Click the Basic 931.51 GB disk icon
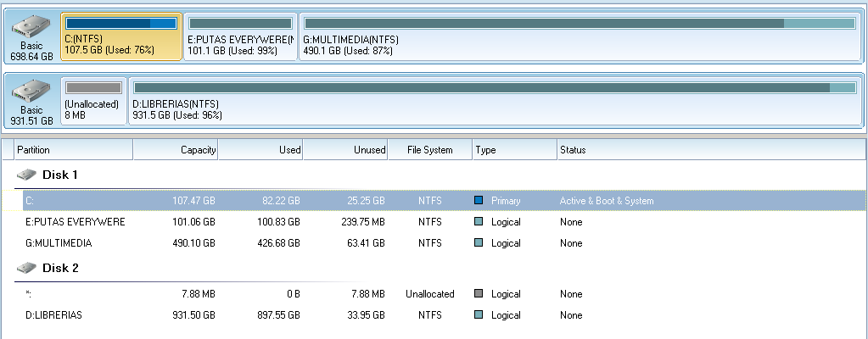 [31, 92]
